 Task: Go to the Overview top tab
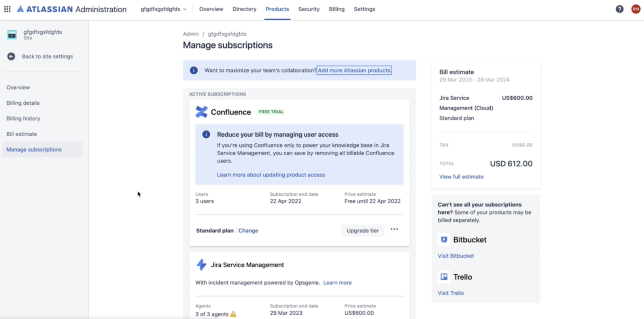tap(211, 9)
